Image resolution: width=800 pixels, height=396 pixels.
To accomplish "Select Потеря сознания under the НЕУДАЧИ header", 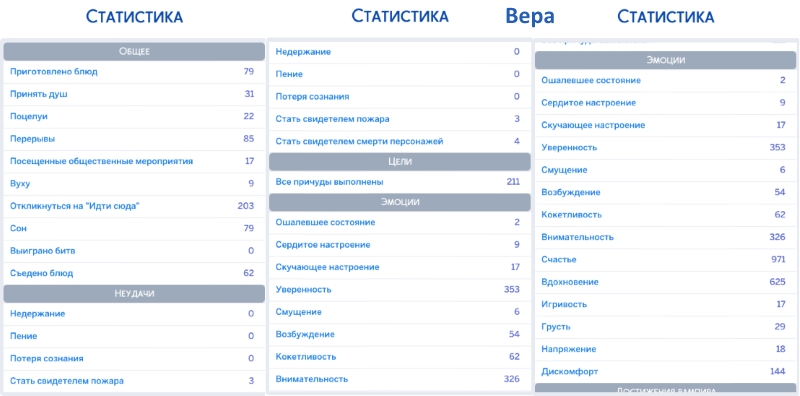I will tap(134, 359).
